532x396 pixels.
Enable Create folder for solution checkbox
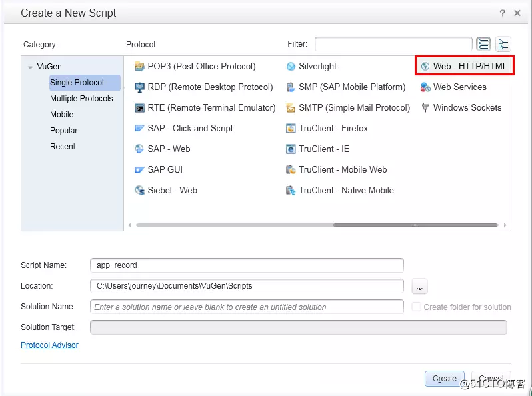coord(416,307)
